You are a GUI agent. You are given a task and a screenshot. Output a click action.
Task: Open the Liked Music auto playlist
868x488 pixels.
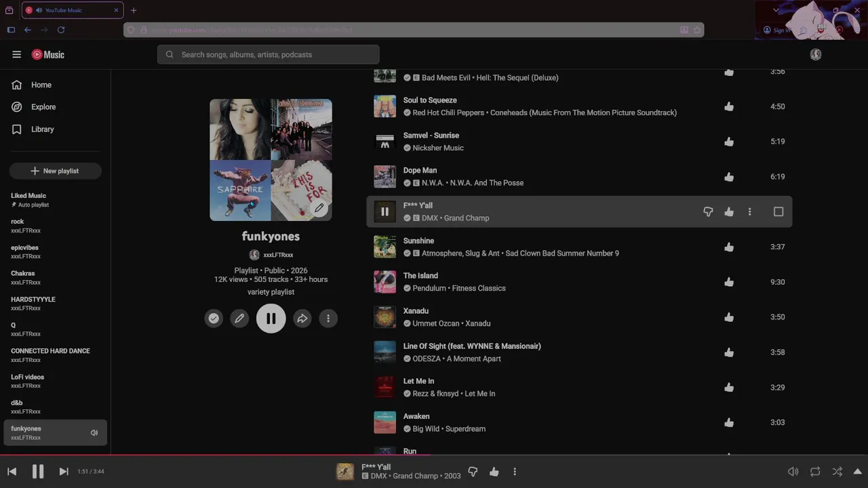[x=55, y=200]
